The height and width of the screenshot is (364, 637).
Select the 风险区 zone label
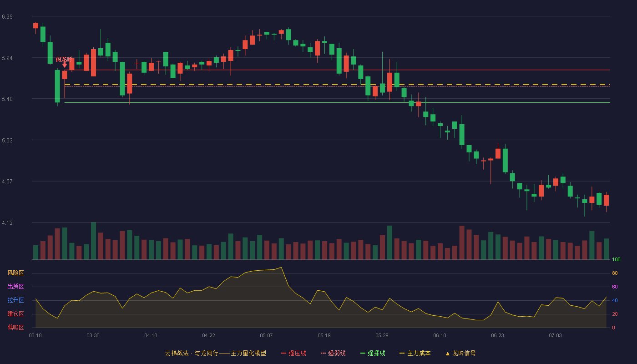(15, 273)
